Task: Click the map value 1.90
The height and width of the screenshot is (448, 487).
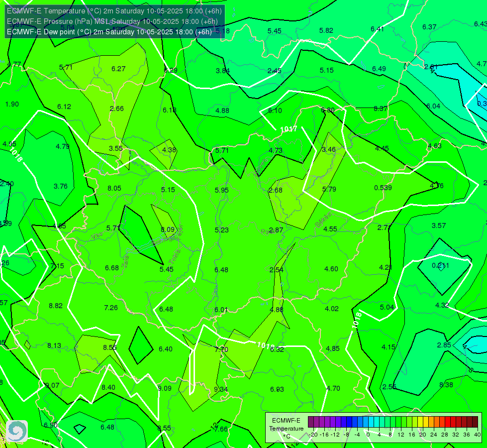Action: coord(12,104)
